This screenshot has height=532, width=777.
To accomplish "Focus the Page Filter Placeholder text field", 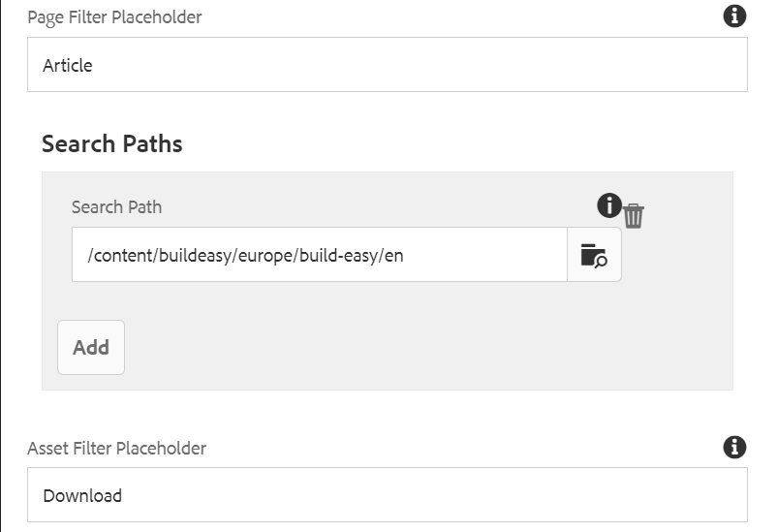I will 387,65.
